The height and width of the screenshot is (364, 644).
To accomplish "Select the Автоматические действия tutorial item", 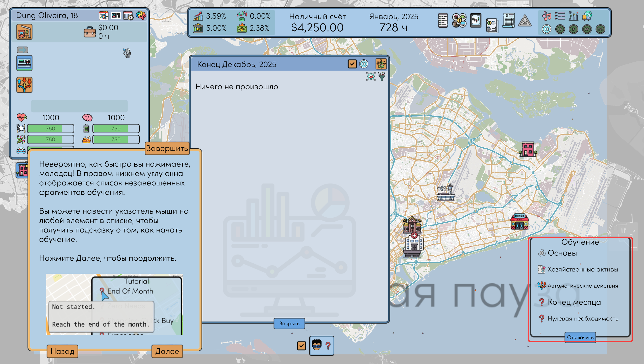I will pos(578,286).
